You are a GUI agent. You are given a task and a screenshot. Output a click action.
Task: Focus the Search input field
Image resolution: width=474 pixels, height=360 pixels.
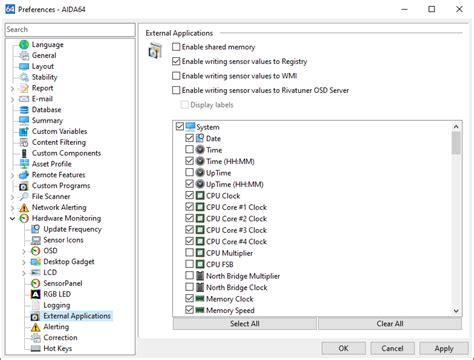70,30
